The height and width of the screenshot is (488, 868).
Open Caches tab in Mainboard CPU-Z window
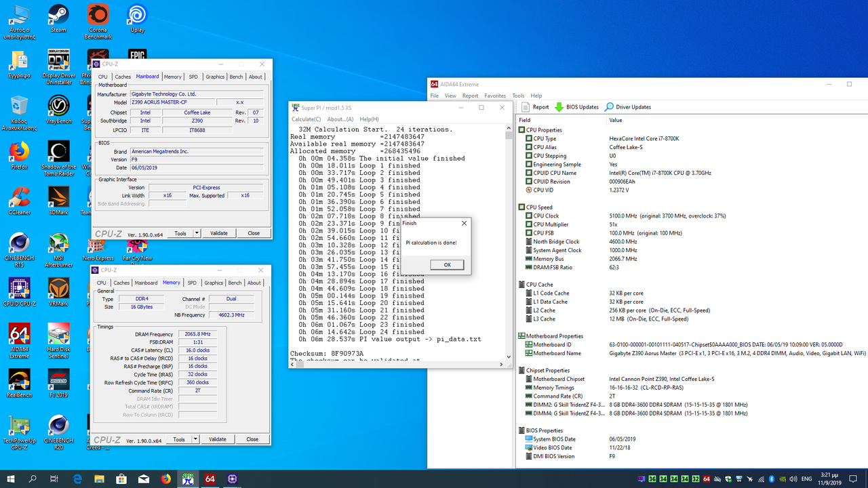pos(123,77)
